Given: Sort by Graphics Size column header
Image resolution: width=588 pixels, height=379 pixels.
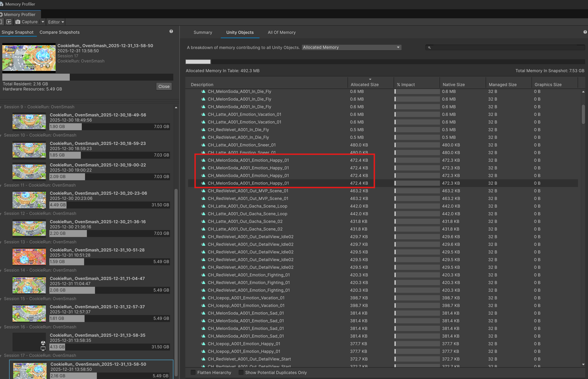Looking at the screenshot, I should pos(555,84).
